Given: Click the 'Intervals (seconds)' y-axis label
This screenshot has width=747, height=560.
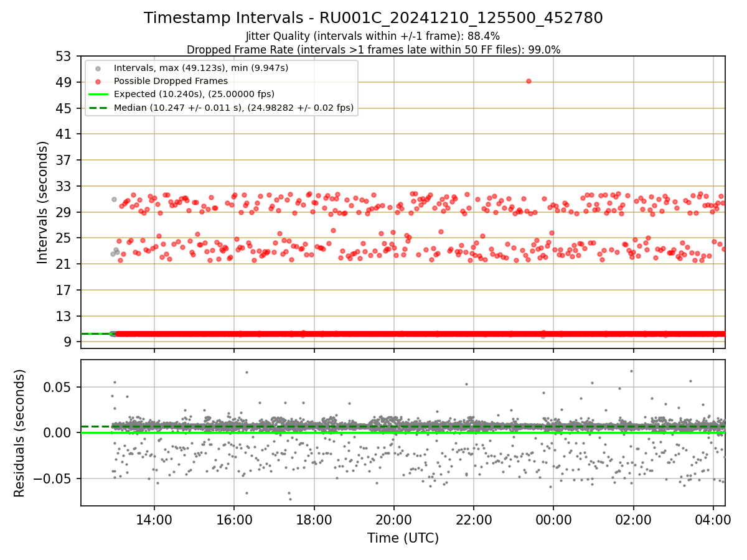Looking at the screenshot, I should click(x=43, y=202).
